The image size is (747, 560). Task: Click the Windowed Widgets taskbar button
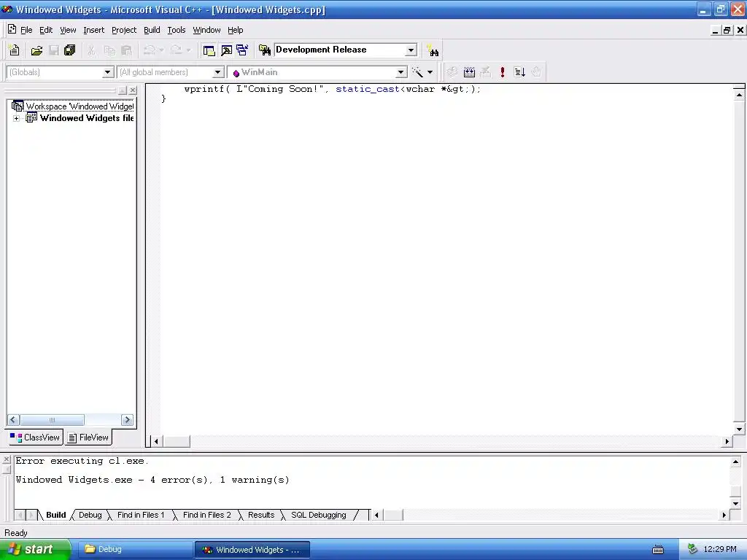coord(252,550)
